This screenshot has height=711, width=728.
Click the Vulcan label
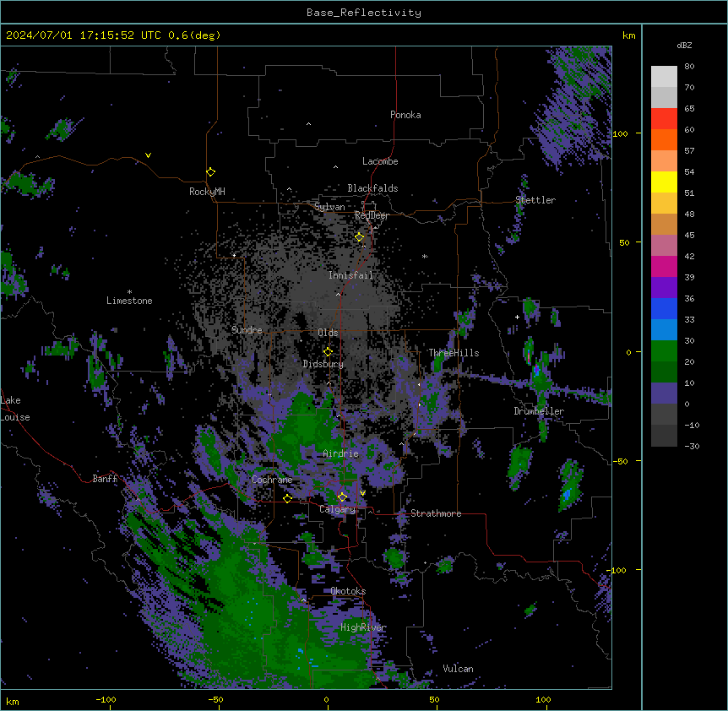(459, 669)
